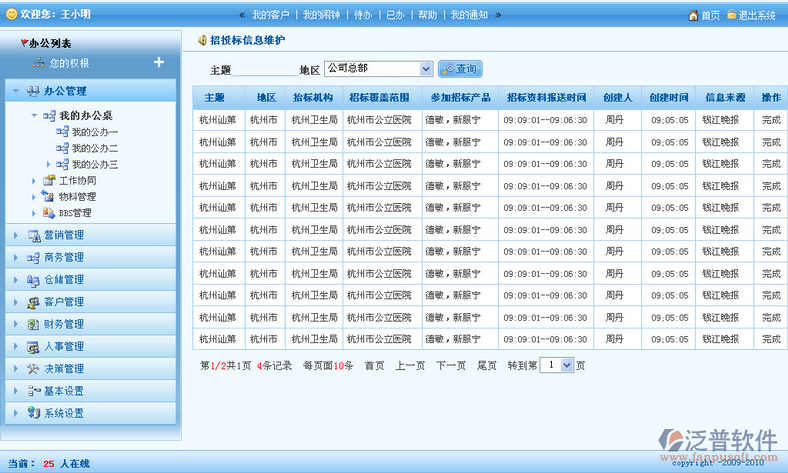Screen dimensions: 788x473
Task: Click the 退出系统 logout icon
Action: click(x=732, y=15)
